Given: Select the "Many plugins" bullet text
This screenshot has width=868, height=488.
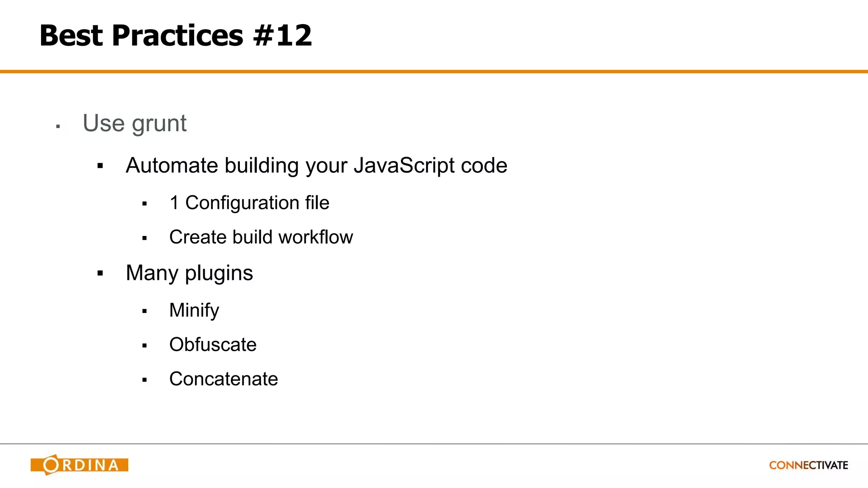Looking at the screenshot, I should click(x=189, y=273).
